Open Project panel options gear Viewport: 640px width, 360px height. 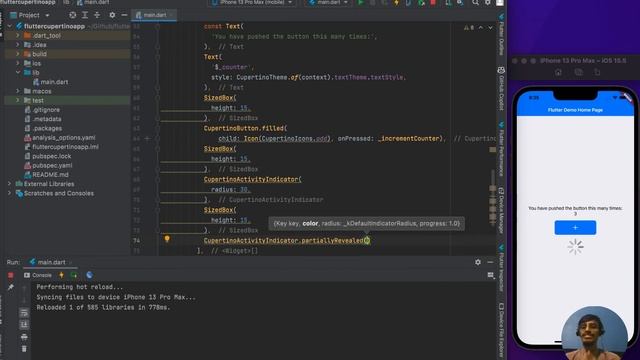pos(112,15)
